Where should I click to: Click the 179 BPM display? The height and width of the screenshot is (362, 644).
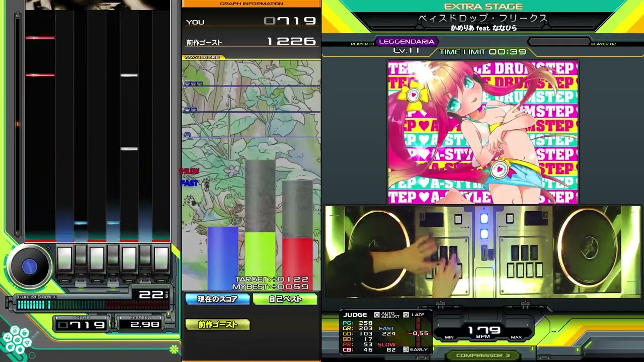pos(484,332)
